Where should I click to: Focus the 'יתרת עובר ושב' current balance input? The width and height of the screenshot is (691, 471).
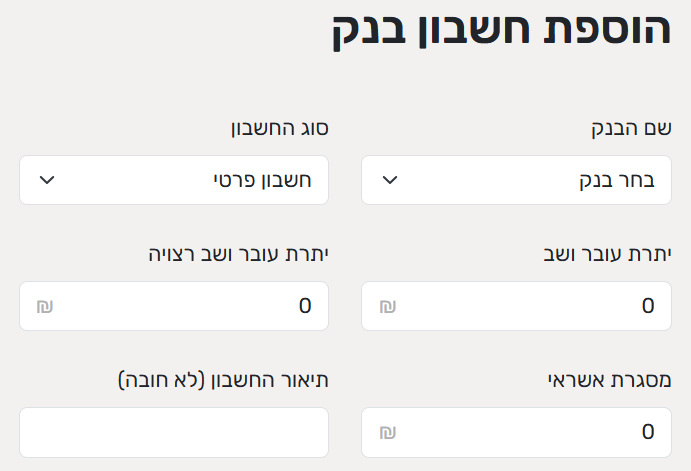click(x=530, y=306)
